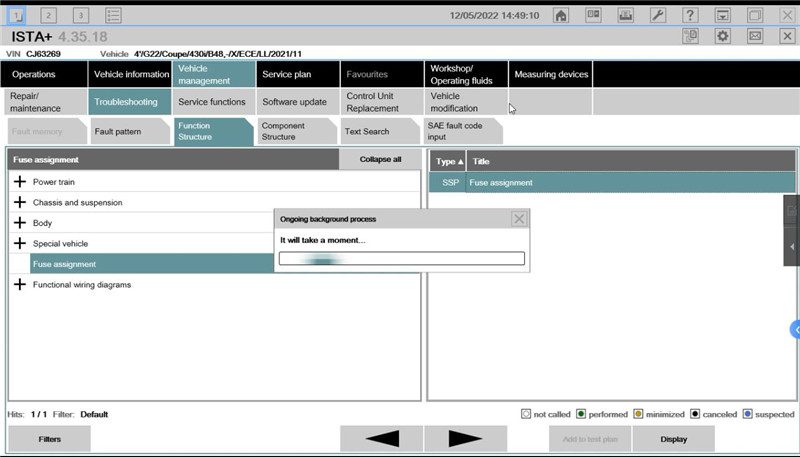Viewport: 800px width, 457px height.
Task: Navigate back with the left arrow
Action: pyautogui.click(x=382, y=439)
